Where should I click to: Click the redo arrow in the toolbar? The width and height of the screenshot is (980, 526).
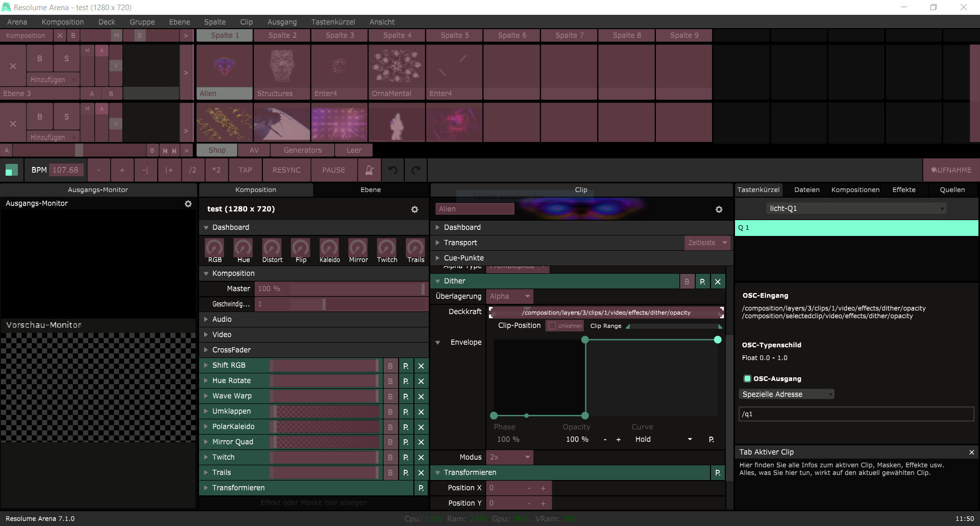(416, 170)
